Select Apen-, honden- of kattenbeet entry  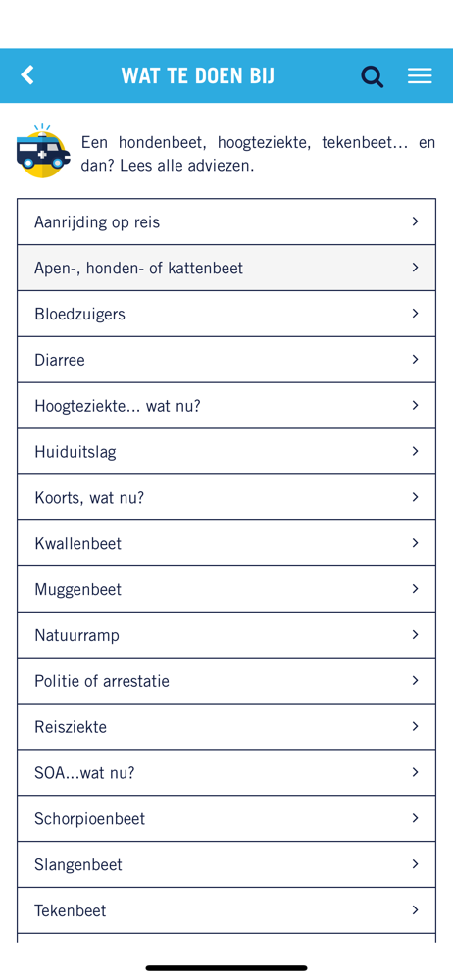[226, 268]
